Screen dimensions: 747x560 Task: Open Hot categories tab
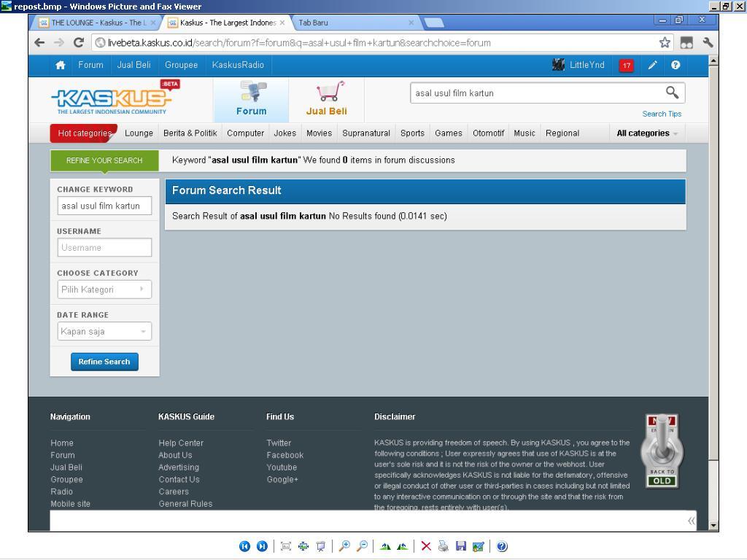85,133
